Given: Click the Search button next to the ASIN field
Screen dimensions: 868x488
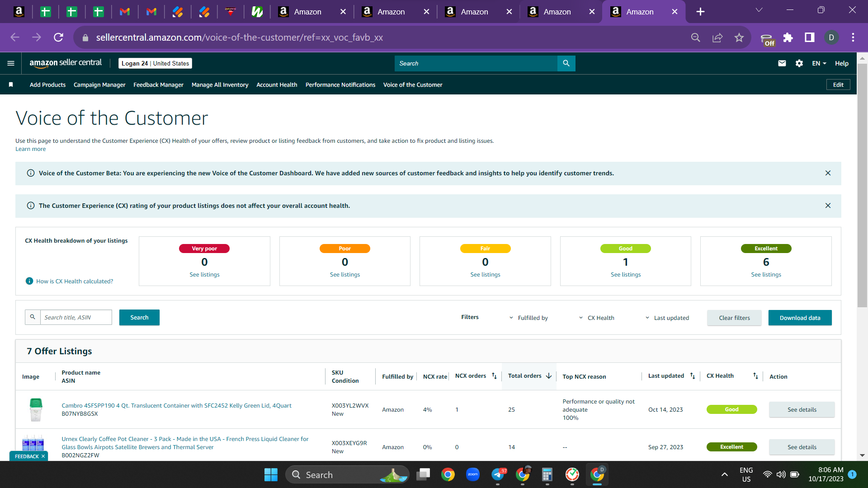Looking at the screenshot, I should (139, 318).
